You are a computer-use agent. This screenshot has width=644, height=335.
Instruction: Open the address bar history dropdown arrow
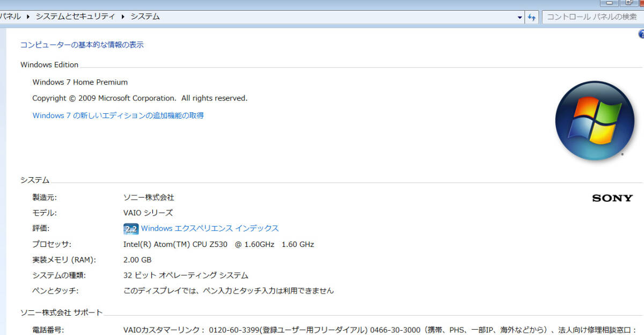pos(519,18)
